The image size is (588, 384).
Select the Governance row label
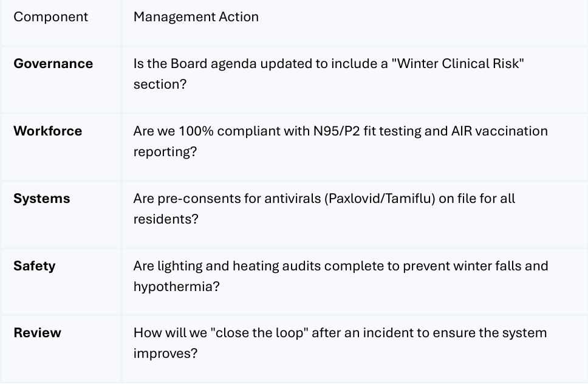click(53, 64)
